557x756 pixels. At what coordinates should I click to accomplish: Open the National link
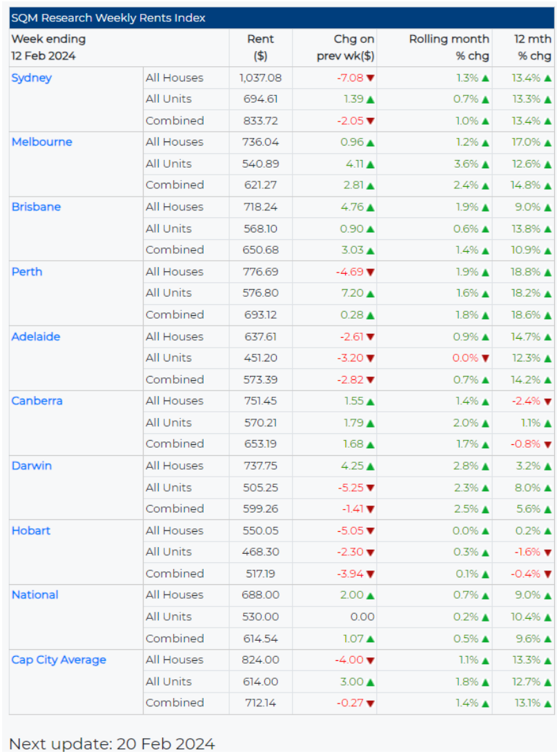point(35,595)
